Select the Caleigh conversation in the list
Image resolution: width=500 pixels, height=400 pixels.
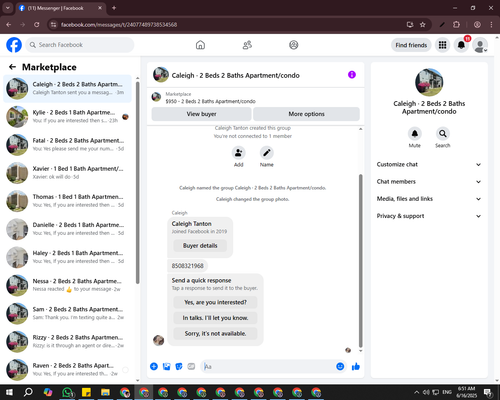67,89
